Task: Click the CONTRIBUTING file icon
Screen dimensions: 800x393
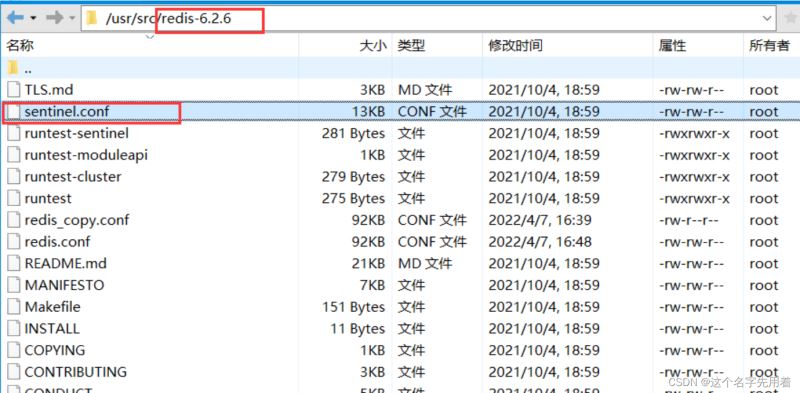Action: [x=14, y=372]
